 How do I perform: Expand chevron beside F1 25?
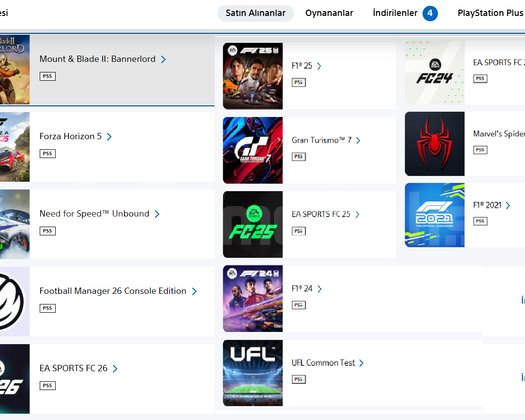[x=319, y=66]
